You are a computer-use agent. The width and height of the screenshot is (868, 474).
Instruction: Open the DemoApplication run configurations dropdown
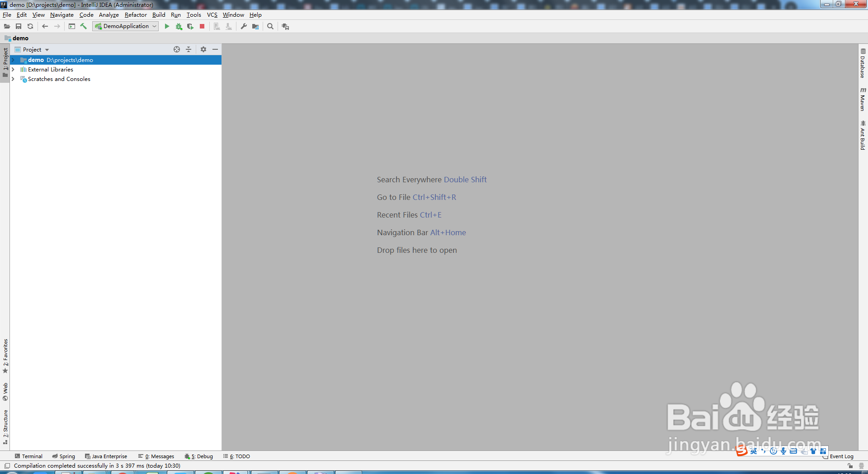tap(155, 26)
